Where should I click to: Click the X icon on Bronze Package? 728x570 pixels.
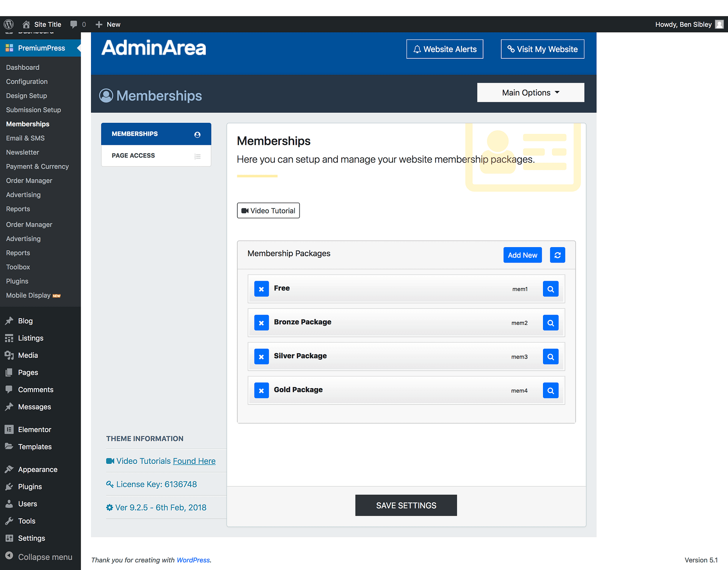pyautogui.click(x=261, y=323)
